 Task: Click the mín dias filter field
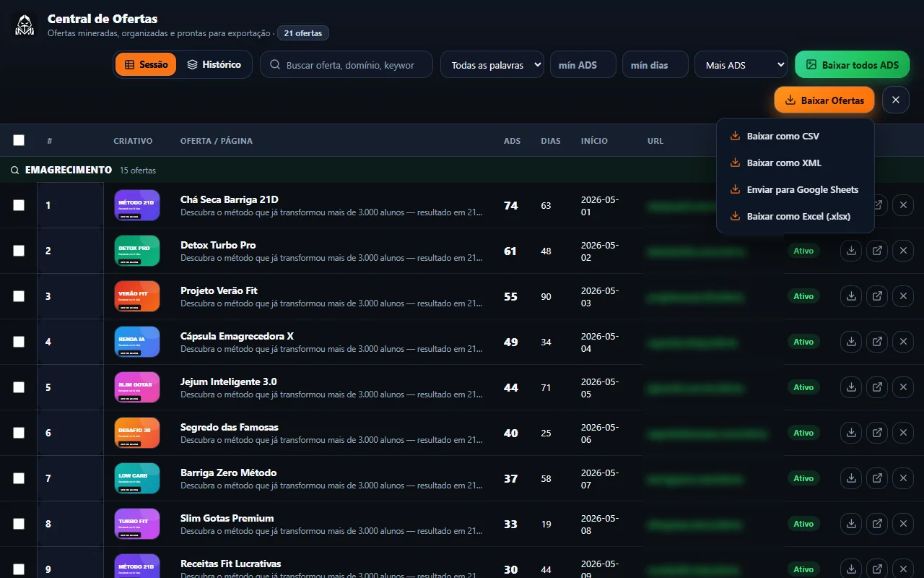coord(655,64)
